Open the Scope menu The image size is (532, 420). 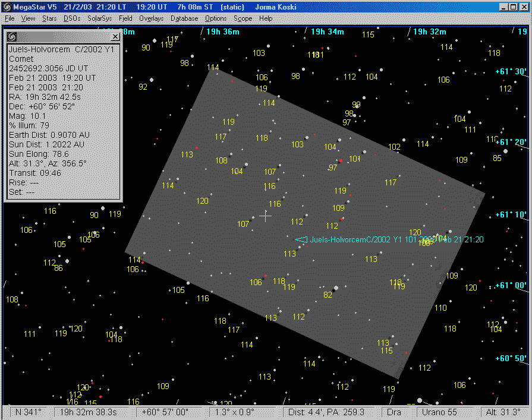coord(243,18)
